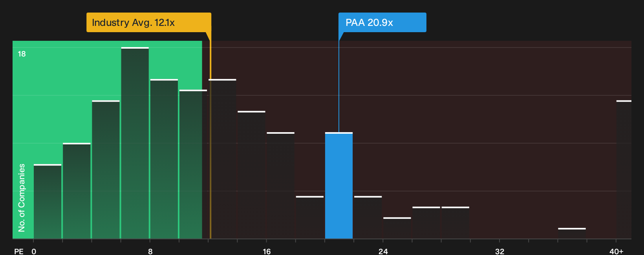The height and width of the screenshot is (255, 644).
Task: Click the No. of Companies axis title
Action: 22,197
